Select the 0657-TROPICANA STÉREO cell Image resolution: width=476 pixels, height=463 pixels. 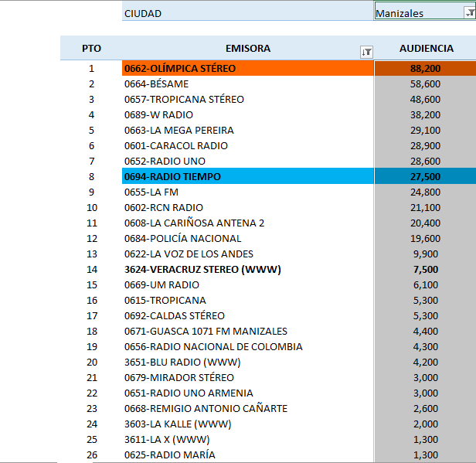(x=248, y=99)
